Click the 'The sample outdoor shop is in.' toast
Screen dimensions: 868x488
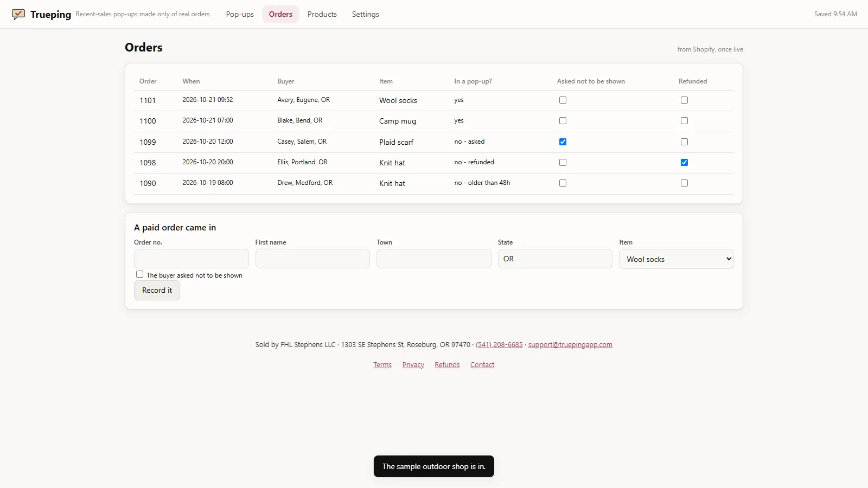pyautogui.click(x=434, y=466)
